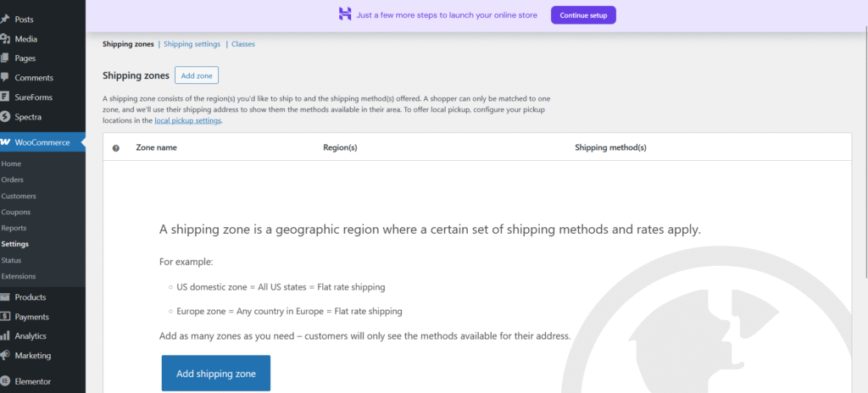Click the Media icon in sidebar
868x393 pixels.
(5, 38)
